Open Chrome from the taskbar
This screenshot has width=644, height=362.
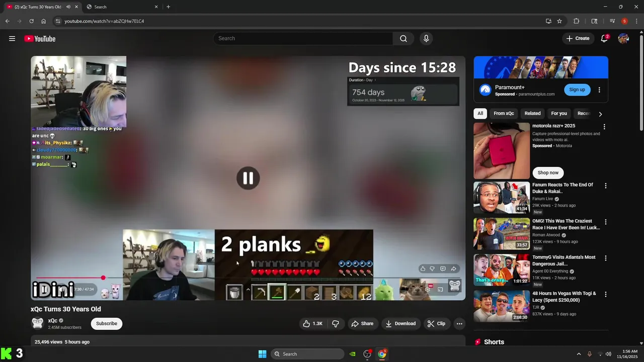[x=382, y=354]
